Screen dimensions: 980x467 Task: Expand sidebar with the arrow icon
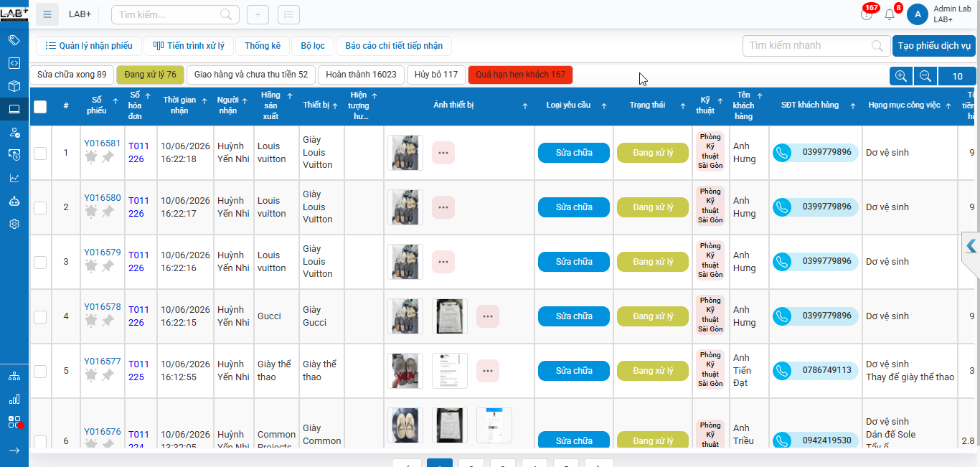click(x=14, y=451)
